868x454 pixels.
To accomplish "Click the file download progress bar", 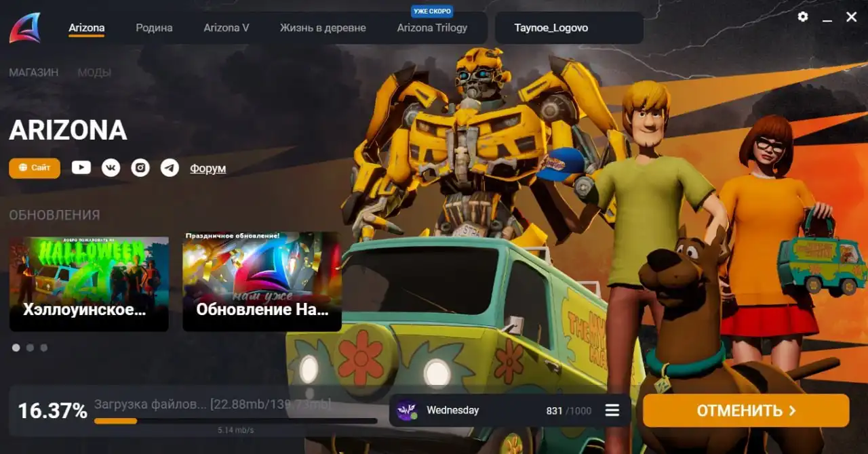I will (235, 421).
